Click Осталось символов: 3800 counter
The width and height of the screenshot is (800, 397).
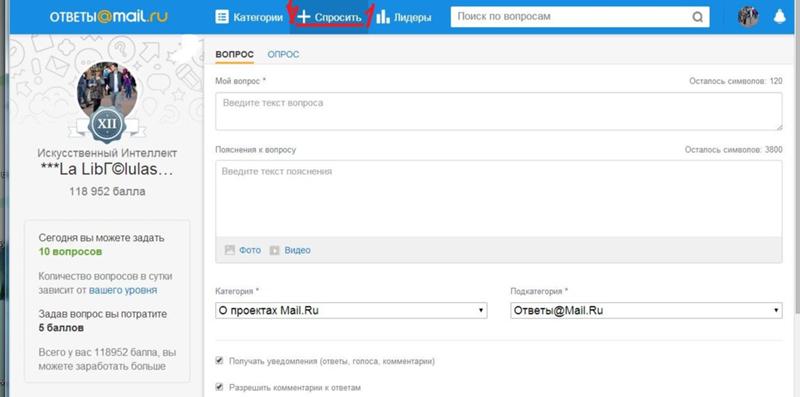[733, 150]
